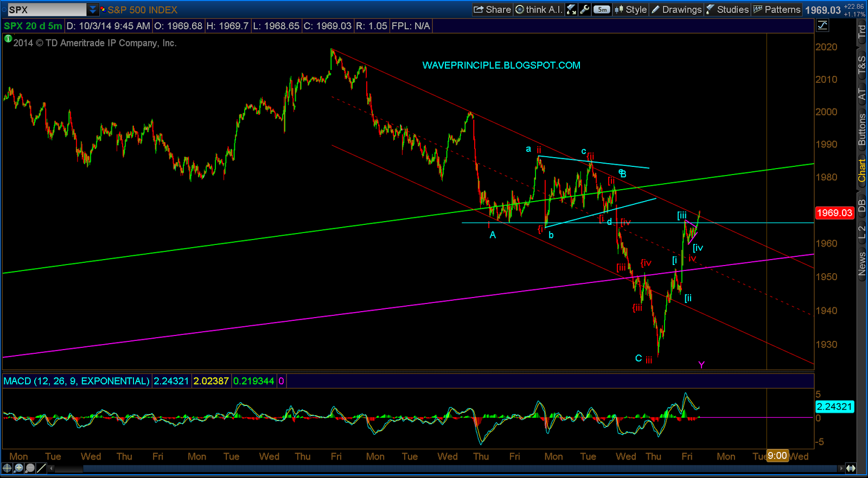Click the WAVEPRINCIPLE.BLOGSPOT.COM text label
Viewport: 868px width, 478px height.
pyautogui.click(x=501, y=65)
